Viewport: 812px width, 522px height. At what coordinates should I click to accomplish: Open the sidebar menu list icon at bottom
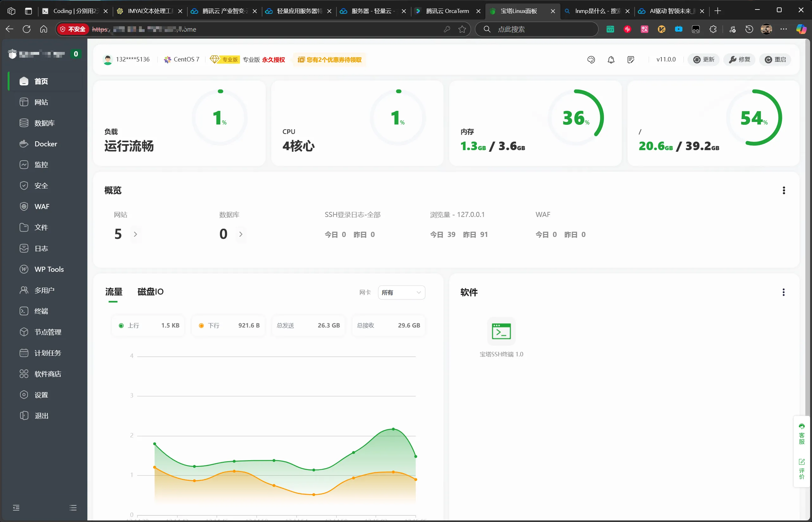pyautogui.click(x=73, y=507)
